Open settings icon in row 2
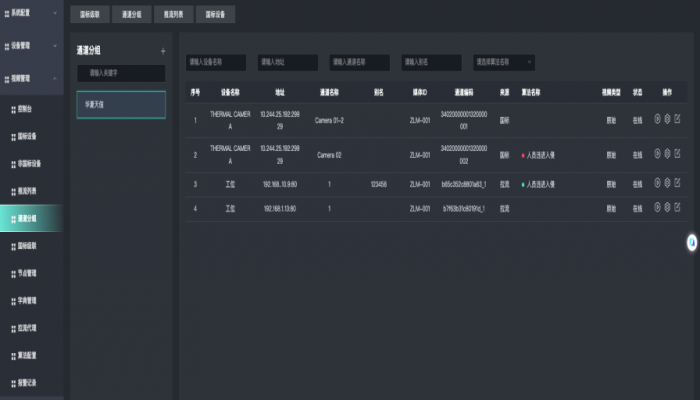Image resolution: width=700 pixels, height=400 pixels. click(x=667, y=153)
